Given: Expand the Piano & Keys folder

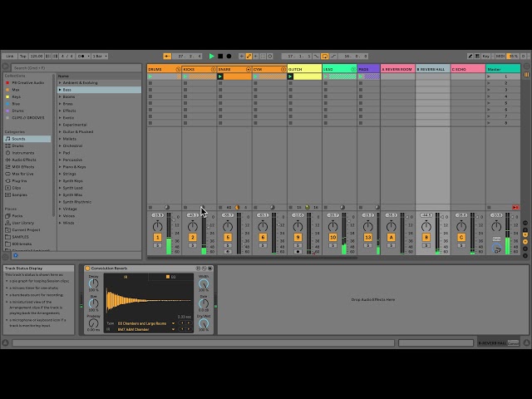Looking at the screenshot, I should pyautogui.click(x=60, y=167).
